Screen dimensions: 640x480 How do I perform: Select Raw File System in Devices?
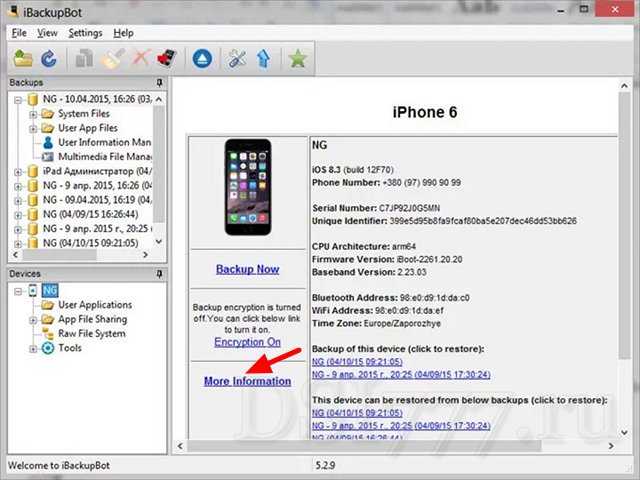[92, 333]
